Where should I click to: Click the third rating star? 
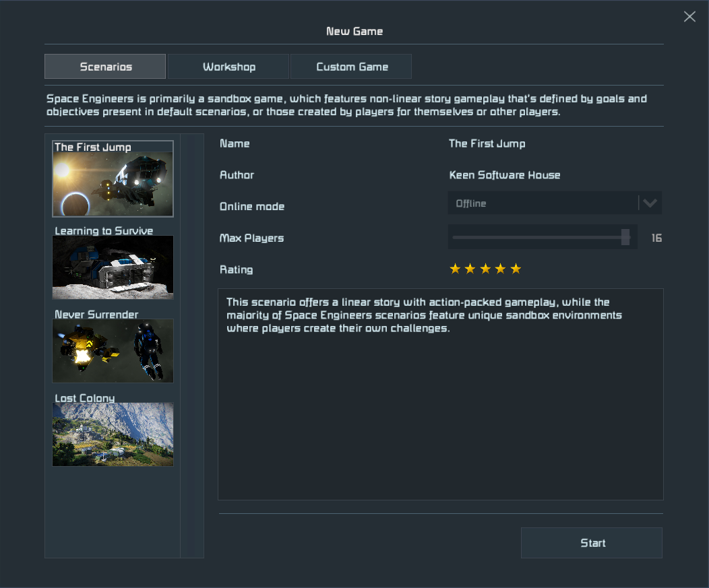tap(485, 269)
